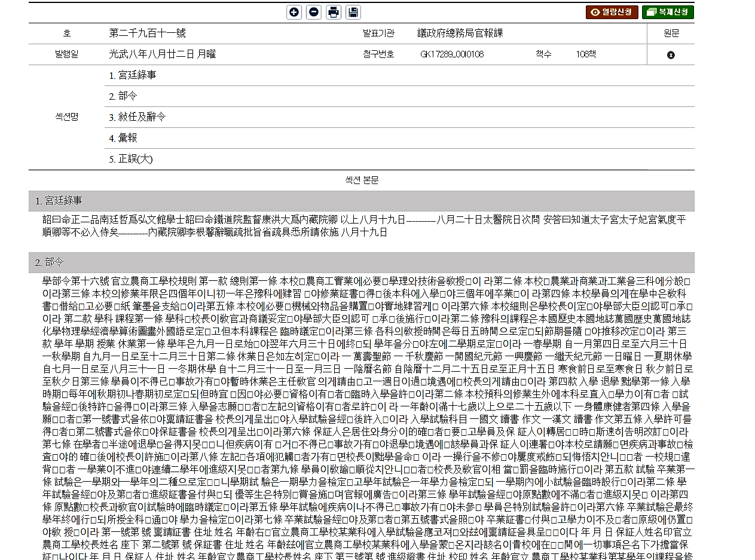
Task: Click the call number GK17289_00I0108
Action: [x=452, y=54]
